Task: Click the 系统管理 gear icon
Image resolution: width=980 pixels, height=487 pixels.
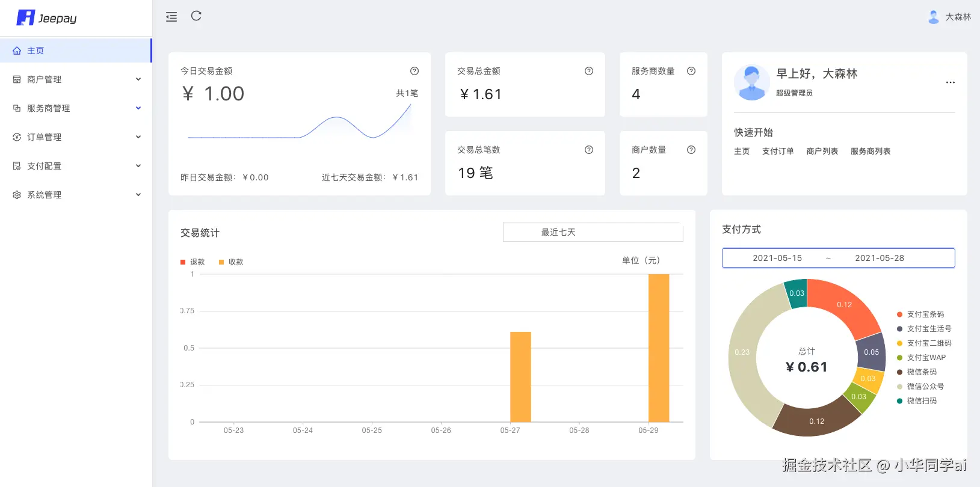Action: coord(17,195)
